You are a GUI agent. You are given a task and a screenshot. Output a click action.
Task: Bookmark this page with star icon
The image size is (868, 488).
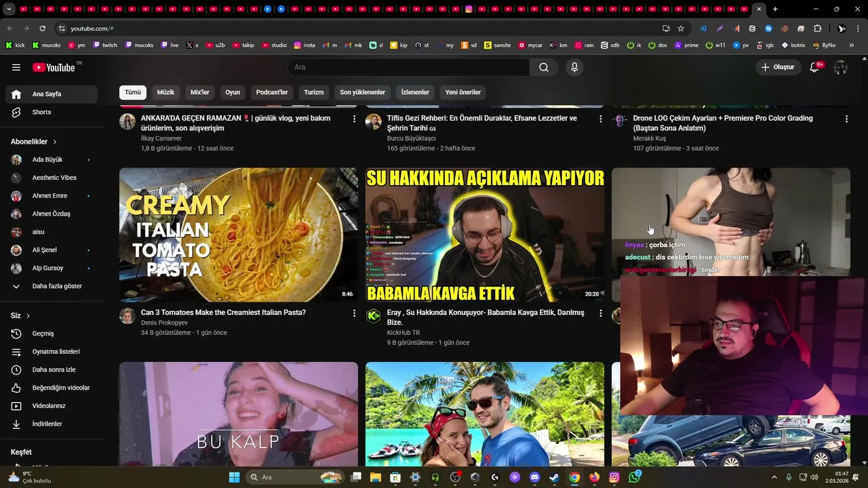(x=681, y=28)
